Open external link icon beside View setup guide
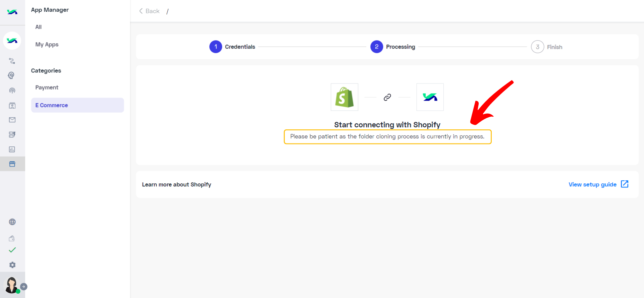The image size is (644, 298). pyautogui.click(x=625, y=184)
